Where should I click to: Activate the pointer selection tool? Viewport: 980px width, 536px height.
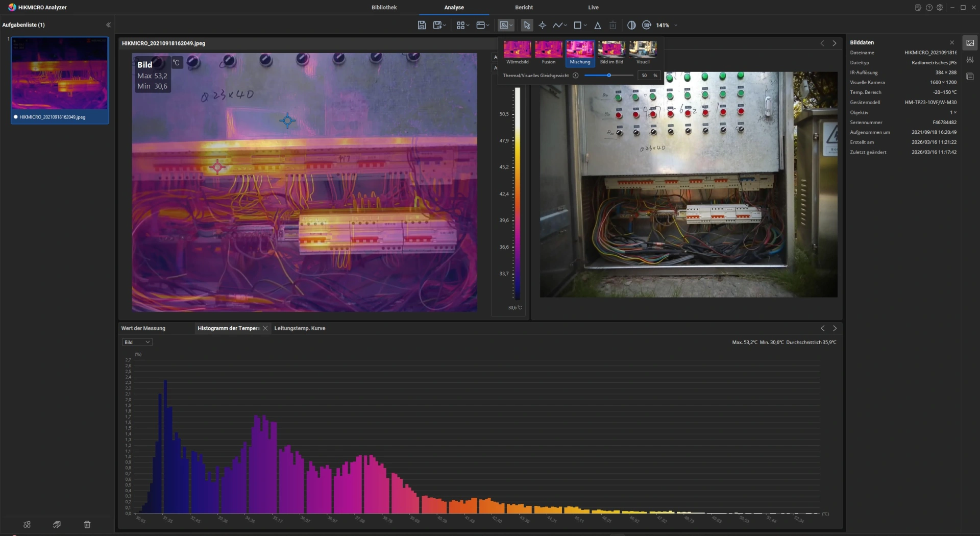(x=527, y=25)
